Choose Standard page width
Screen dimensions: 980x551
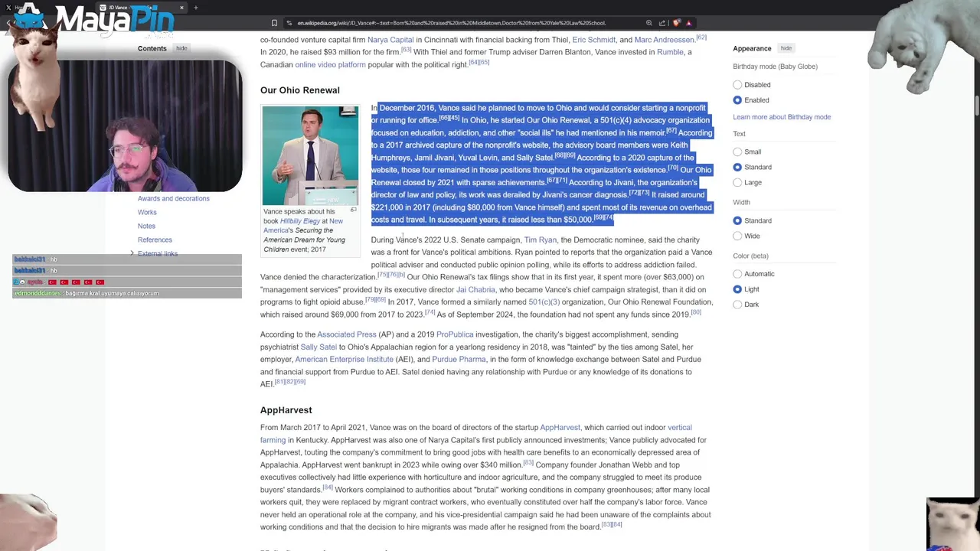pos(737,220)
